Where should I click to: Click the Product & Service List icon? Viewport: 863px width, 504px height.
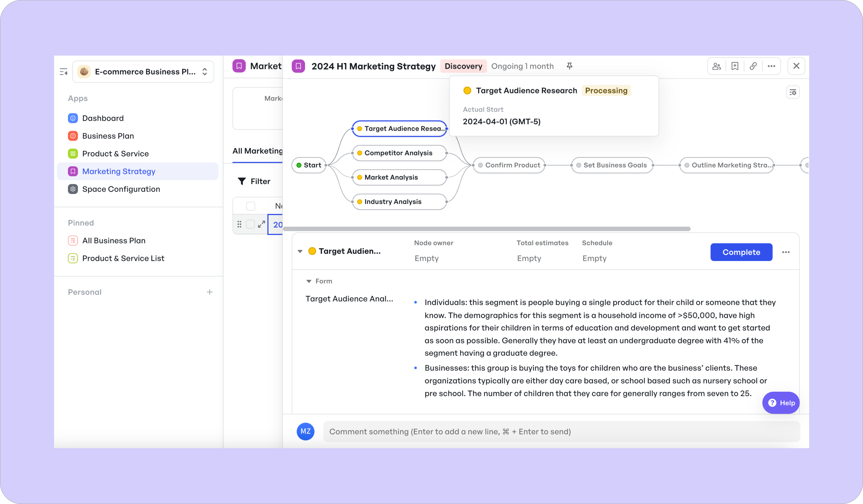73,258
